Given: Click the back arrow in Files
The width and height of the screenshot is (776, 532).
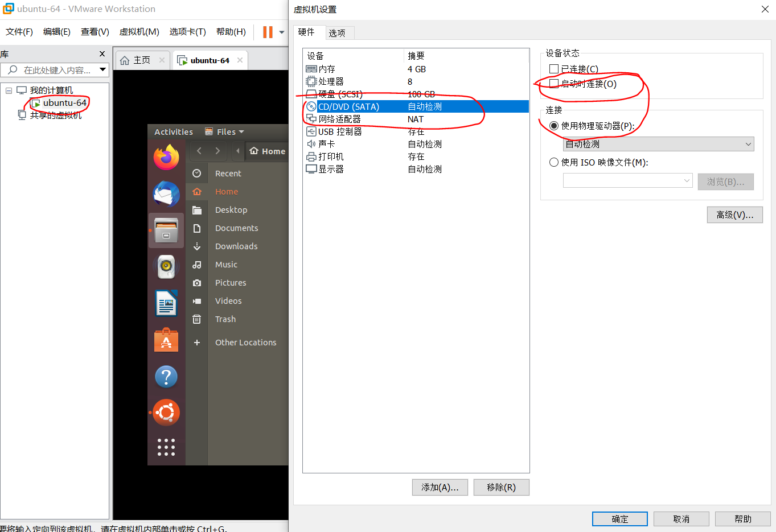Looking at the screenshot, I should tap(199, 151).
